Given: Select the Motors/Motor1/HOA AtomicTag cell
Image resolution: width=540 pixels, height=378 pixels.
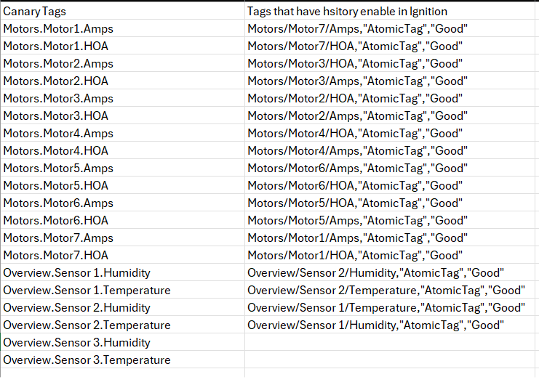Looking at the screenshot, I should pos(391,255).
